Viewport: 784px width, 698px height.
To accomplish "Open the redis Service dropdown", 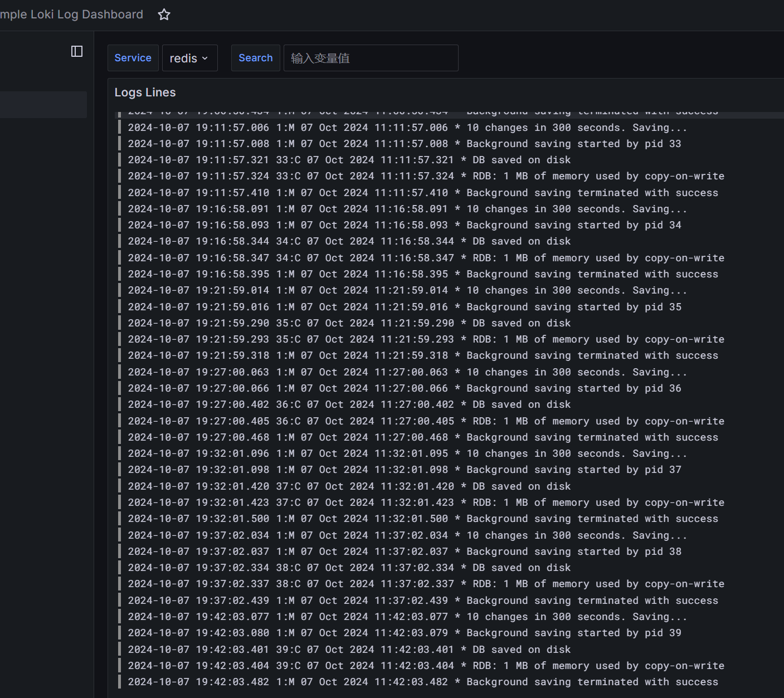I will tap(189, 58).
